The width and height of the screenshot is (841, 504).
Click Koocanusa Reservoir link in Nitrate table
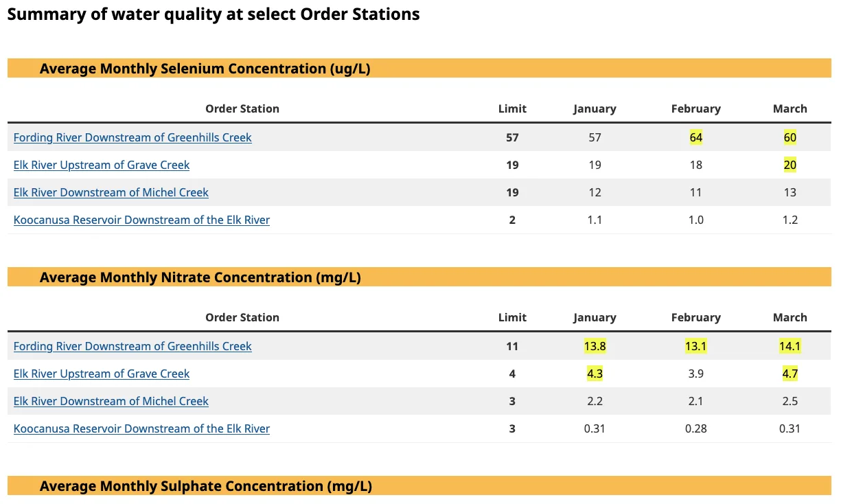141,428
